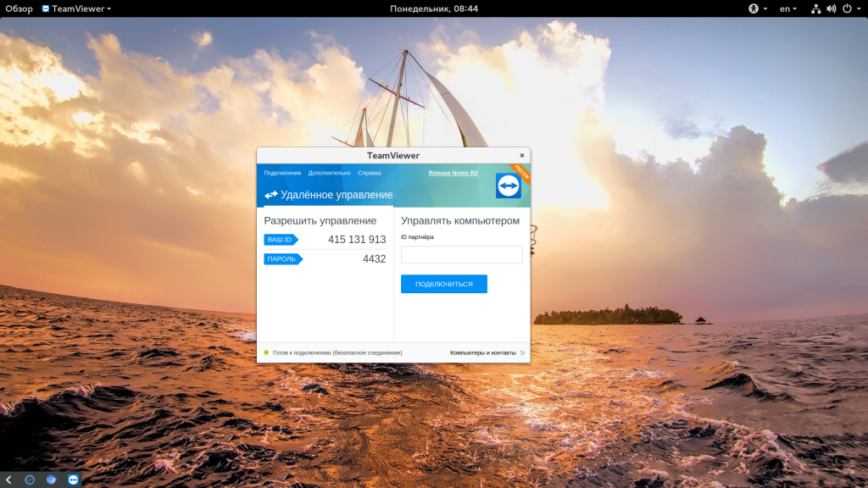Click the ПОДКЛЮЧИТЬСЯ button

pos(444,284)
